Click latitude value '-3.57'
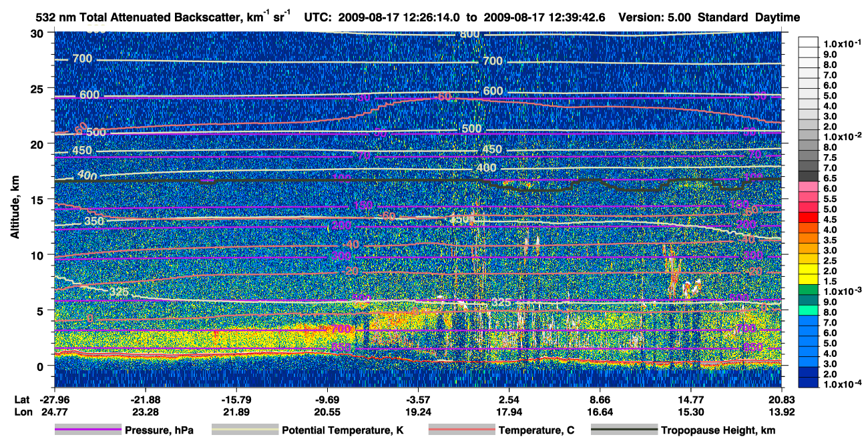The width and height of the screenshot is (868, 445). (x=417, y=400)
